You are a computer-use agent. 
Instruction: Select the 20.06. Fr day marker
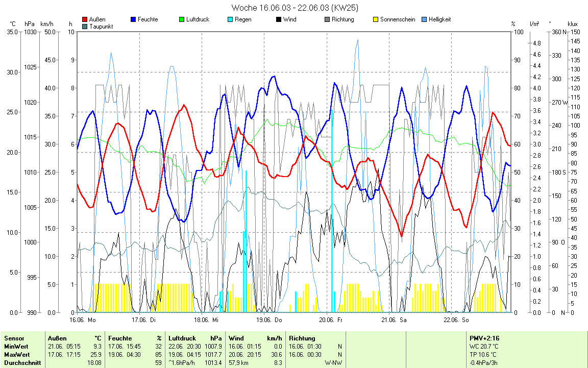330,320
